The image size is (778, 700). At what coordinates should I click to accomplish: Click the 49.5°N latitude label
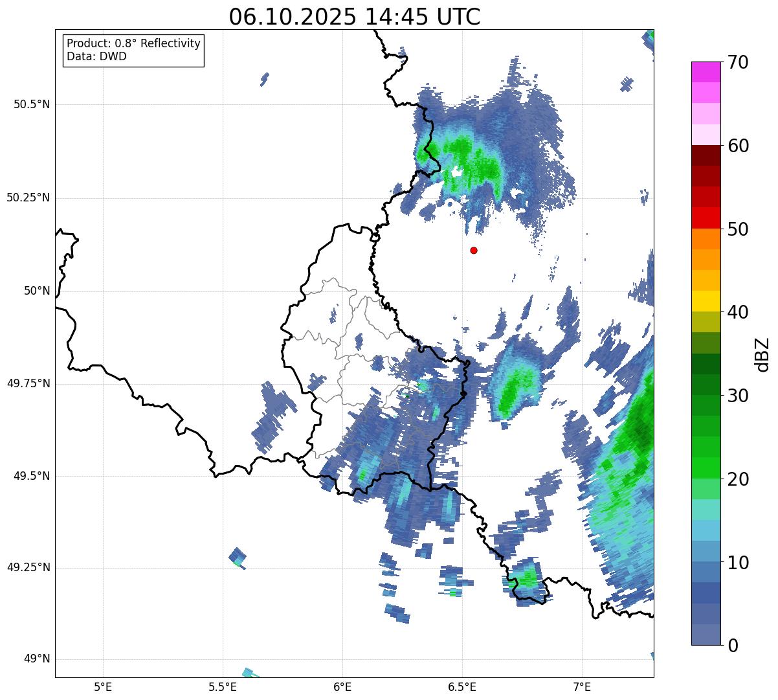32,476
